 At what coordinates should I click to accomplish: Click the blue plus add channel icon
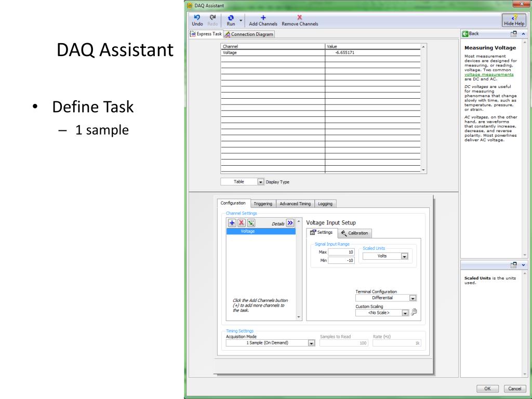pos(232,223)
